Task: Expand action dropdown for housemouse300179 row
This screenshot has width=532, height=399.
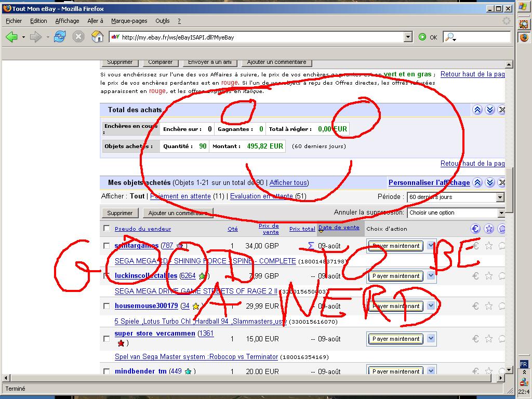Action: (431, 306)
